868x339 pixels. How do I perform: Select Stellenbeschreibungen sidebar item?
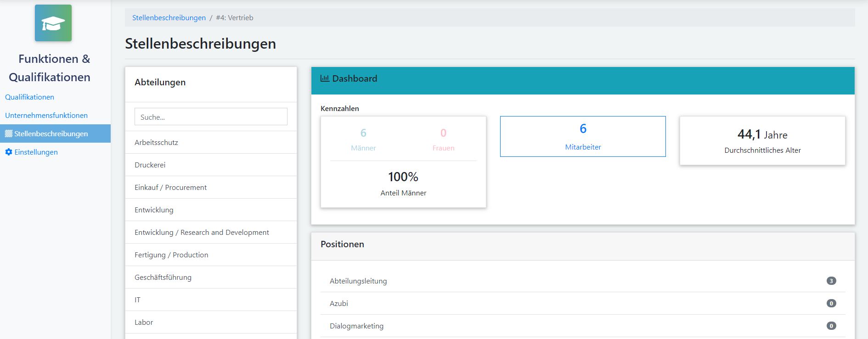click(55, 133)
